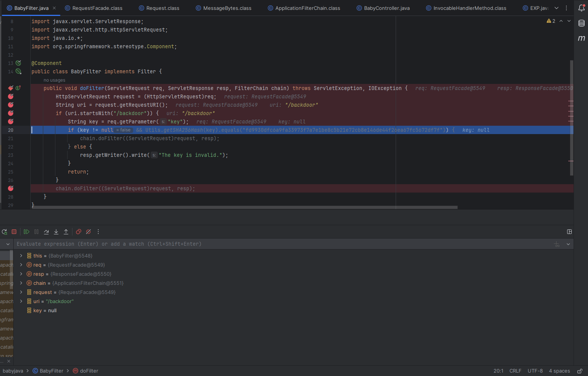This screenshot has width=588, height=376.
Task: Open editor tabs options menu
Action: click(x=566, y=8)
